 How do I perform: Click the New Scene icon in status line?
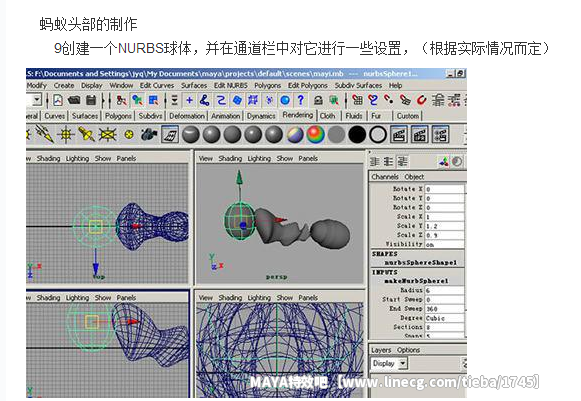click(58, 100)
